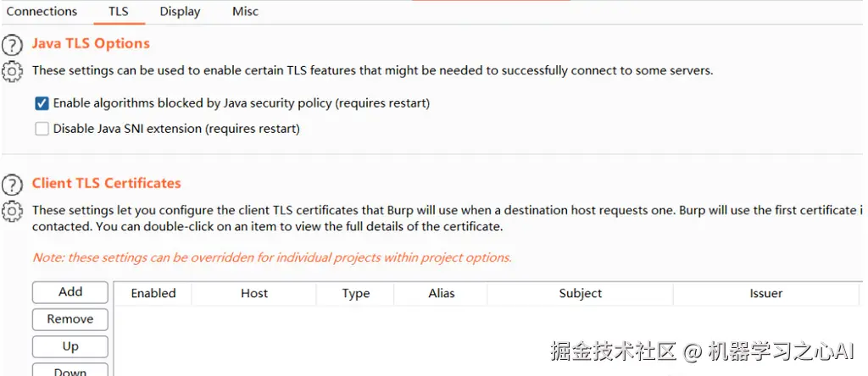
Task: Click the Remove button
Action: [x=70, y=319]
